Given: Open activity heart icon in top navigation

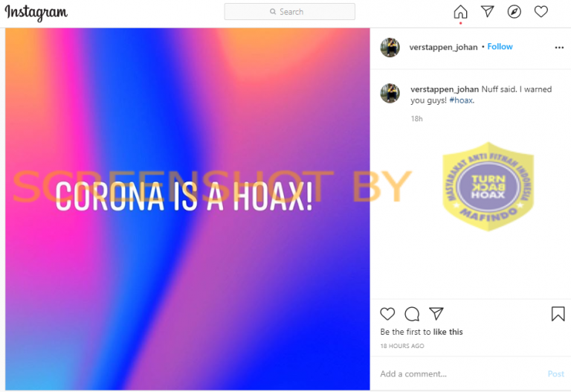Looking at the screenshot, I should tap(541, 12).
